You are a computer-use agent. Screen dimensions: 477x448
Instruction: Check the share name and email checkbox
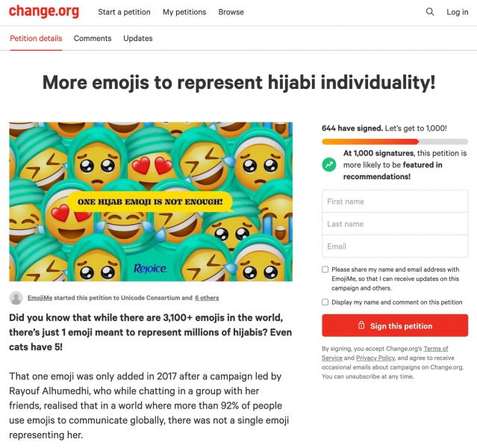[325, 270]
